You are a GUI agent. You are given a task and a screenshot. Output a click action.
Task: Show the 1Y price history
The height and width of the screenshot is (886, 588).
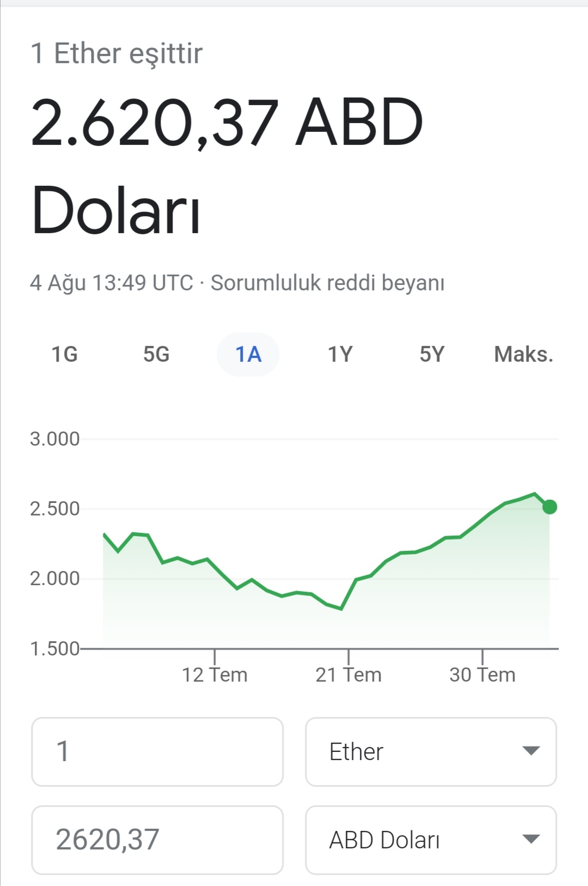(340, 354)
